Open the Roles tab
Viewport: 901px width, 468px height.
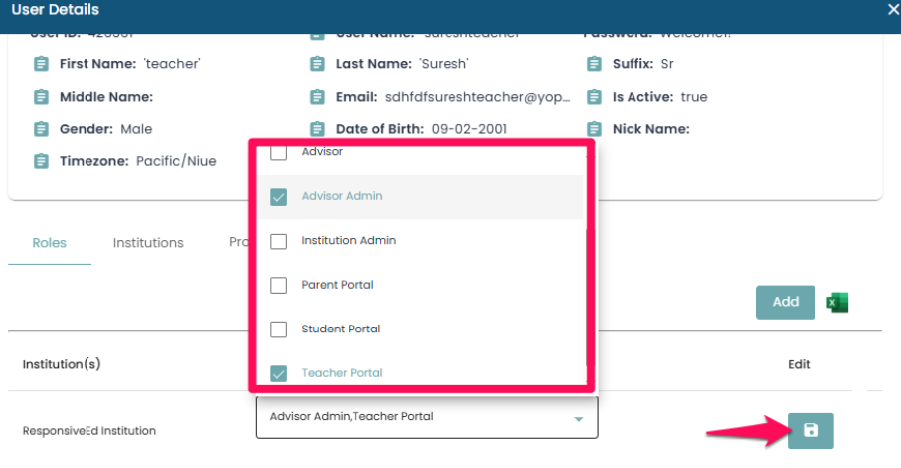(x=49, y=243)
